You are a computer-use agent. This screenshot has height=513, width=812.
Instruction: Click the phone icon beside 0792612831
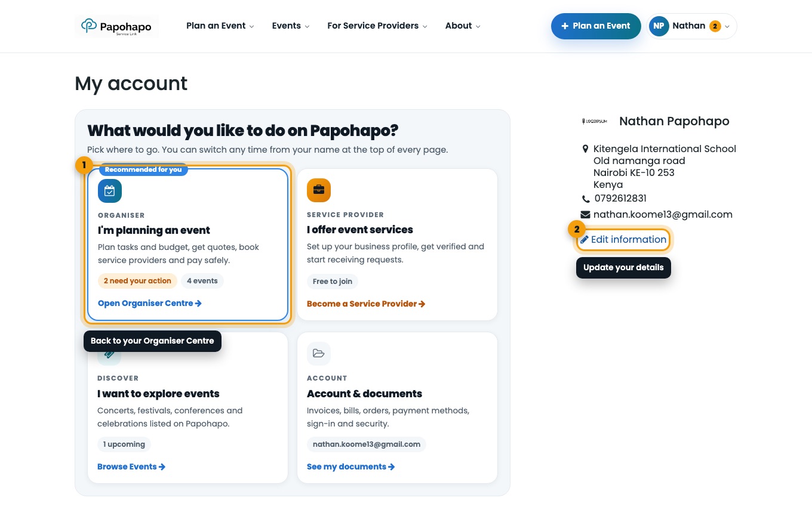click(x=585, y=199)
